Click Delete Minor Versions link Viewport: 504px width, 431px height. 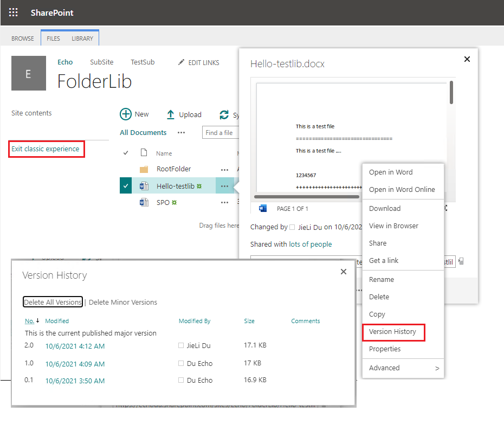tap(123, 302)
